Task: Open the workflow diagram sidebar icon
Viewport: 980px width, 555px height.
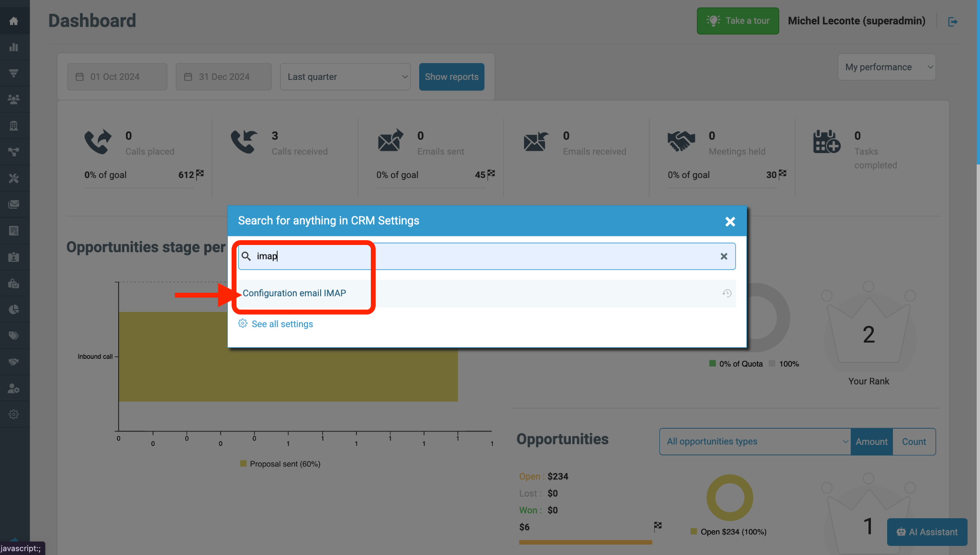Action: tap(14, 152)
